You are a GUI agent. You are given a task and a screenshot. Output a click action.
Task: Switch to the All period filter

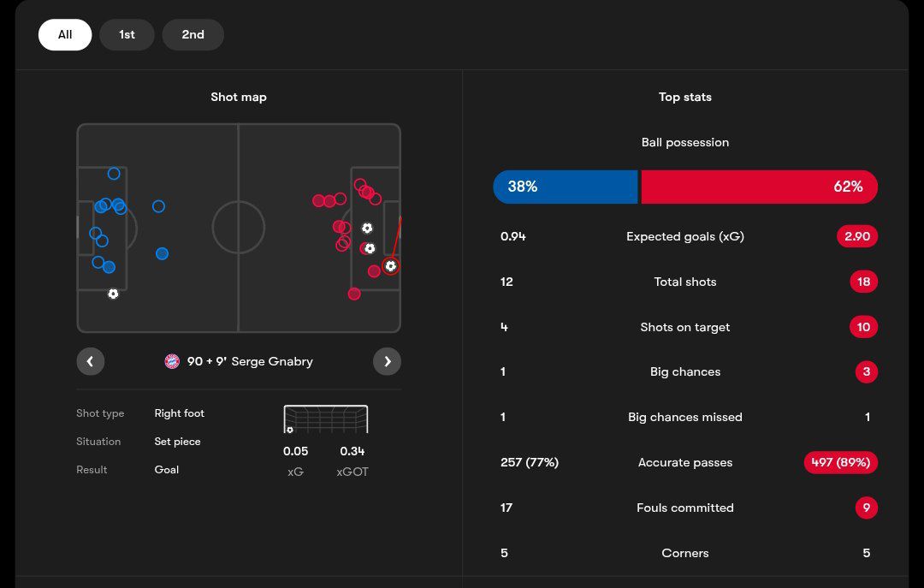point(65,35)
